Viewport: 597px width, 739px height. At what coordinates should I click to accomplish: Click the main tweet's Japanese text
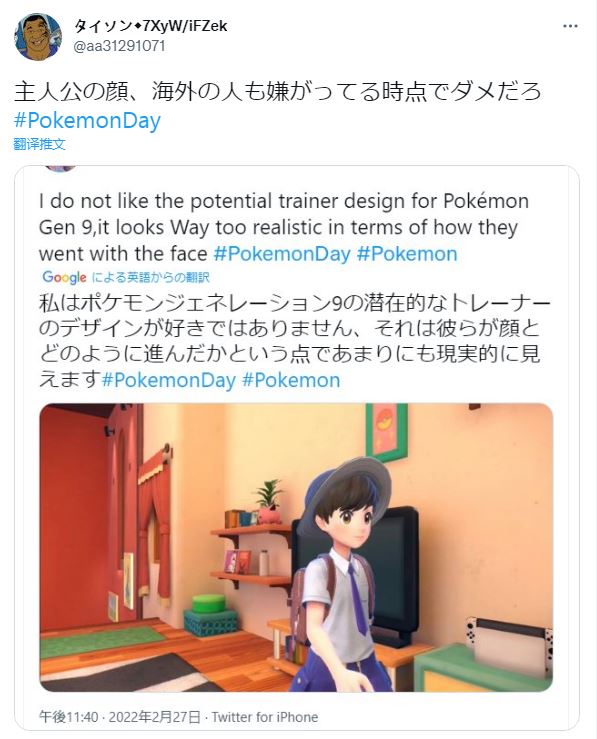click(278, 91)
